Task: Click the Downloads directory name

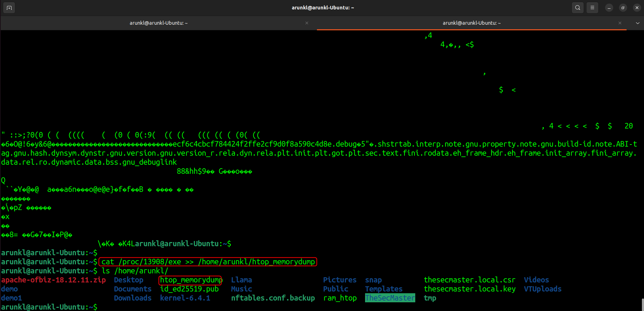Action: click(x=133, y=298)
